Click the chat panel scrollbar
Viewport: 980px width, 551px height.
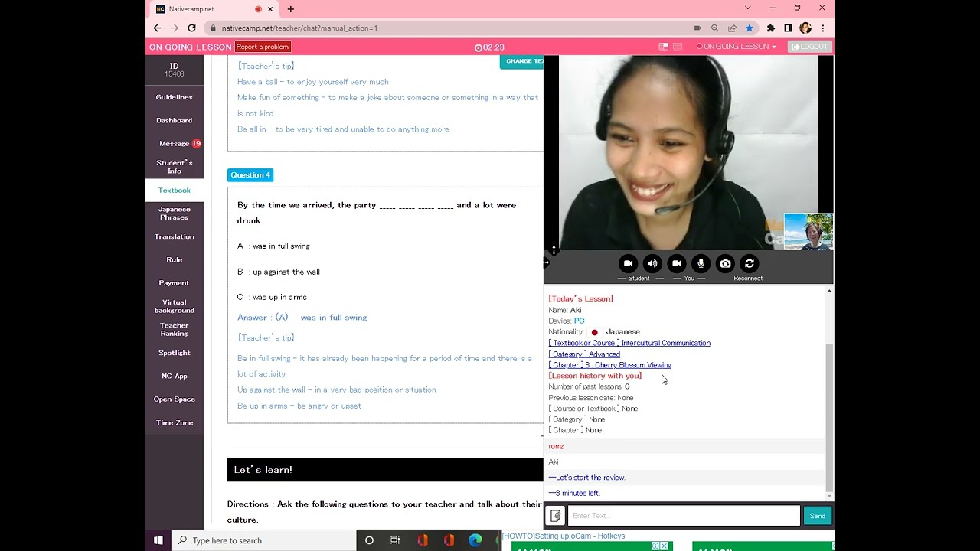click(829, 417)
